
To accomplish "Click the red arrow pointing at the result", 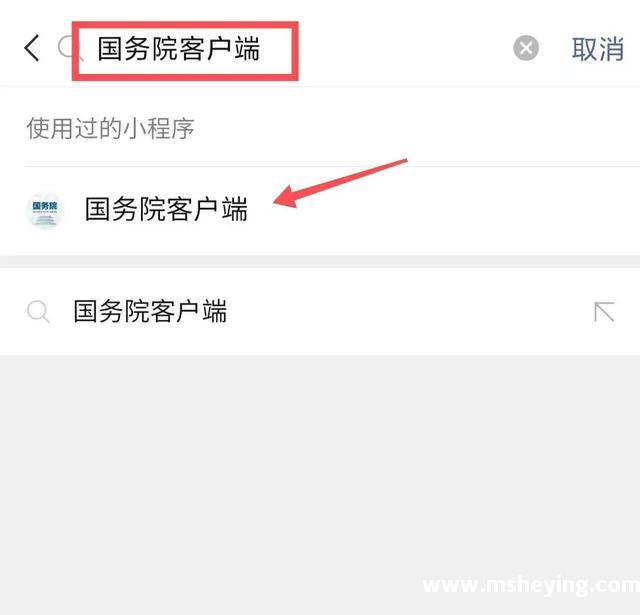I will point(340,183).
